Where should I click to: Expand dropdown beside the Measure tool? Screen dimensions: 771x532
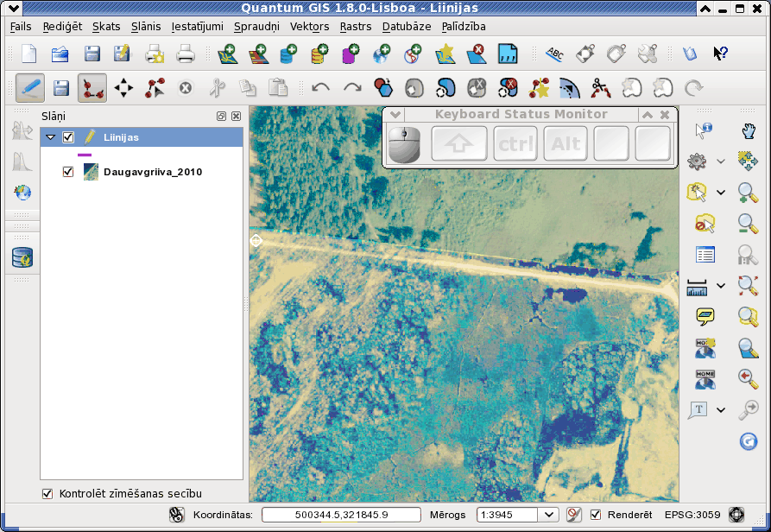(721, 285)
